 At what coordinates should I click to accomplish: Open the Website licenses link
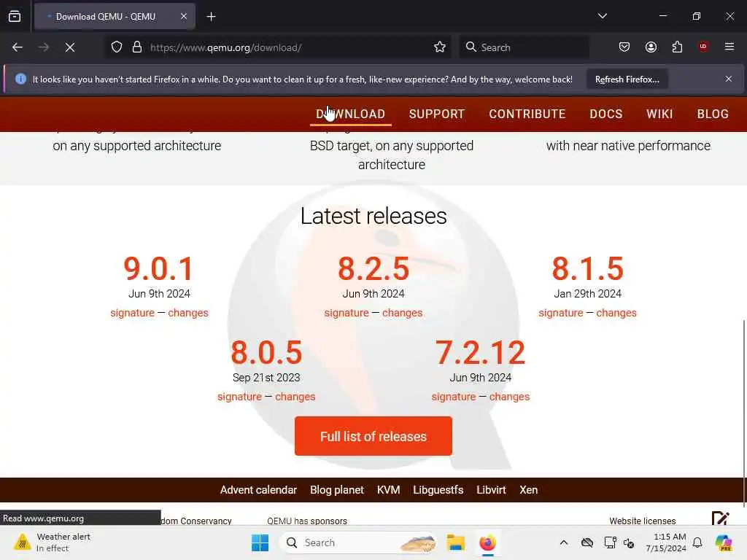click(x=642, y=521)
